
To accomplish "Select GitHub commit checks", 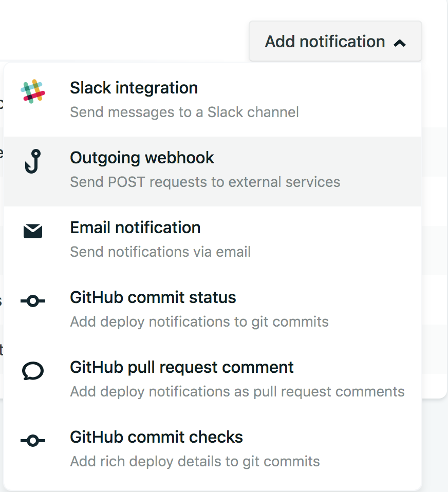I will tap(156, 437).
